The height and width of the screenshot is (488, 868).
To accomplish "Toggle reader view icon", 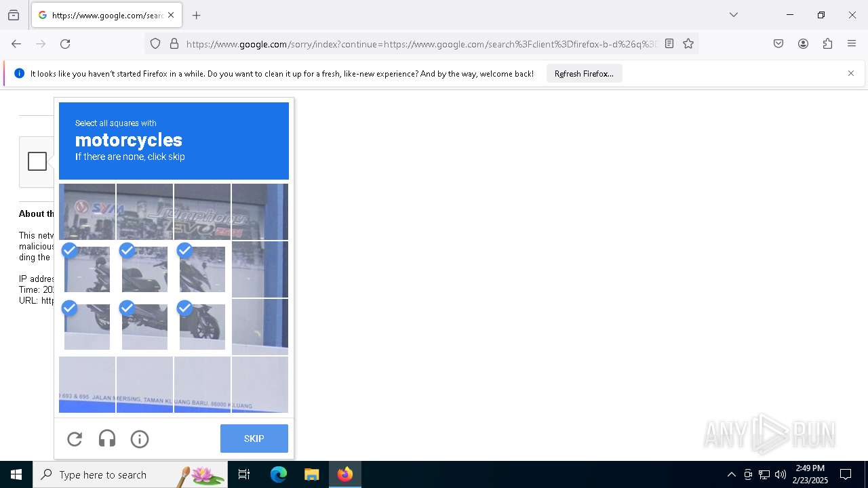I will coord(669,44).
